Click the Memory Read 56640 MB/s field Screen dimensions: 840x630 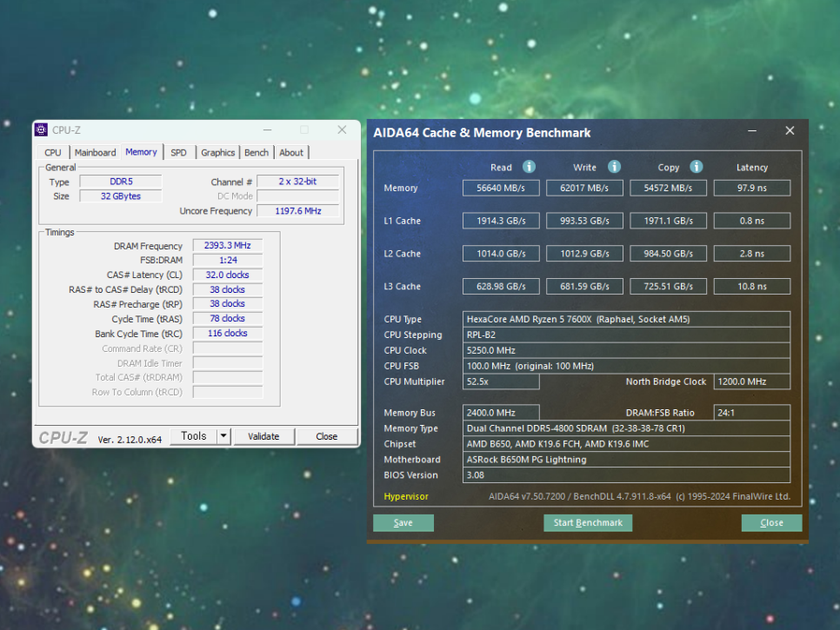(501, 189)
